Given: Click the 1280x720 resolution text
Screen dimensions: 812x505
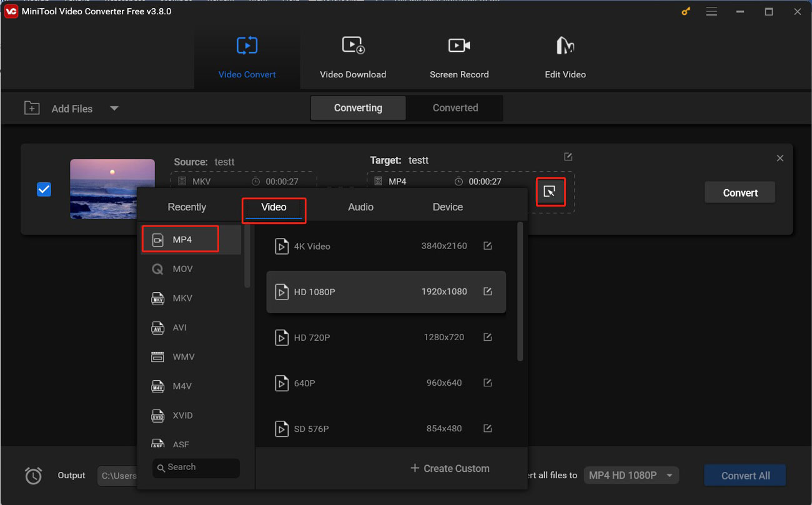Looking at the screenshot, I should 444,337.
